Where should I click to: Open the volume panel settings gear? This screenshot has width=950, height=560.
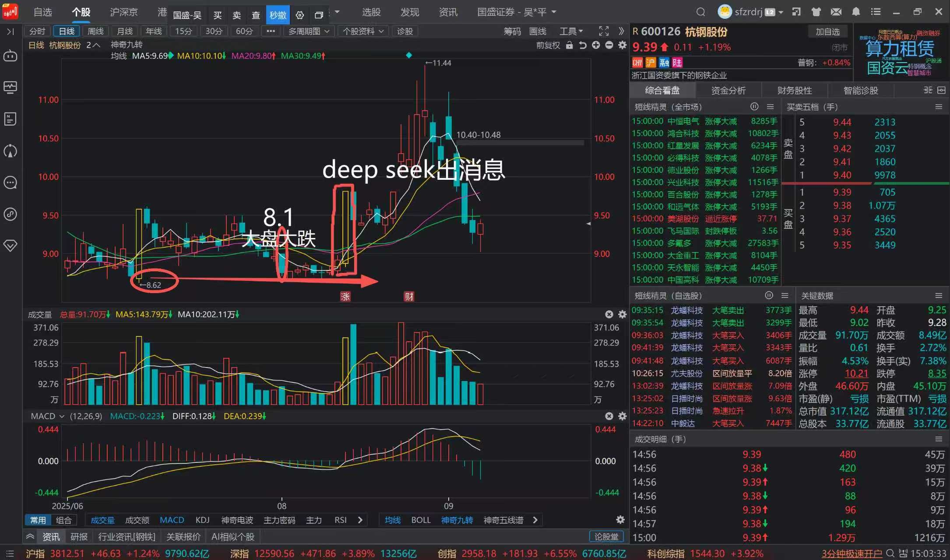pyautogui.click(x=622, y=314)
